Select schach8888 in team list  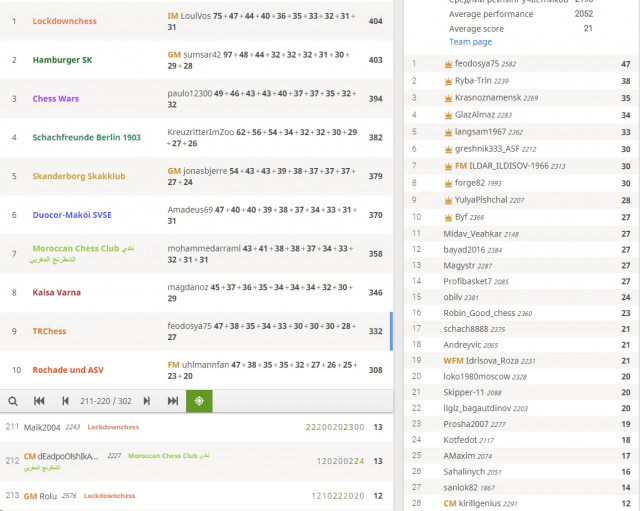466,329
